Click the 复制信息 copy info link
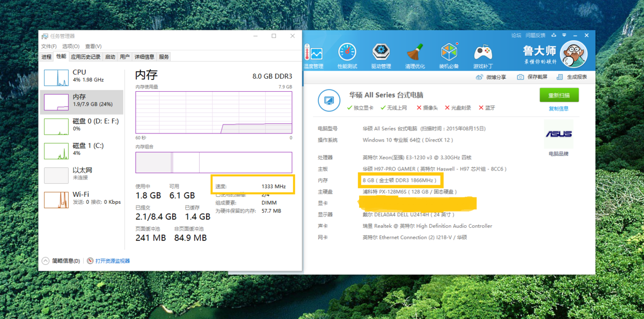Image resolution: width=644 pixels, height=319 pixels. tap(559, 109)
